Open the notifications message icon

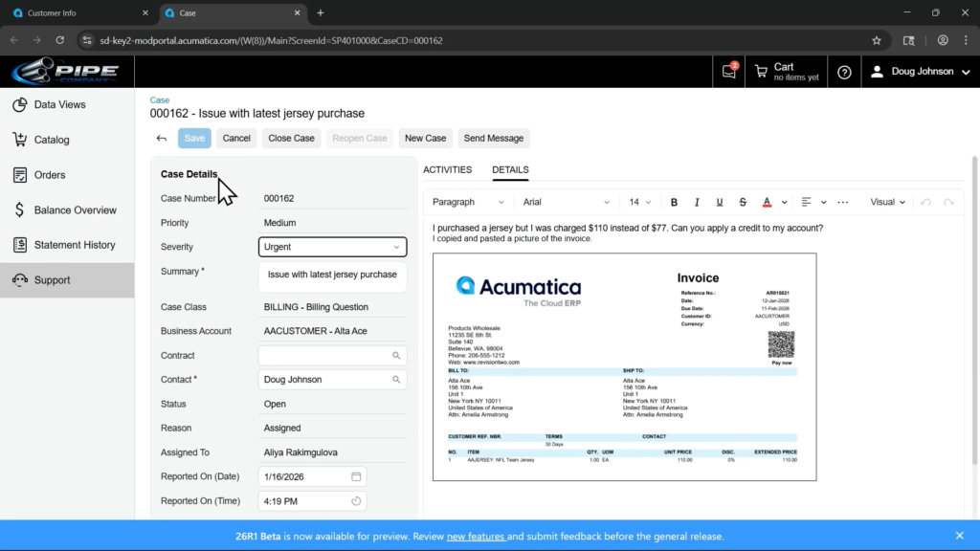729,72
